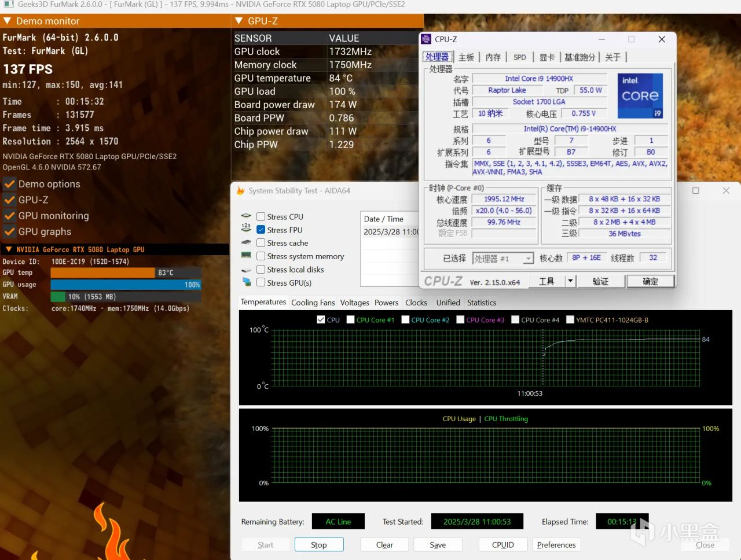Enable the Stress CPU checkbox

[x=261, y=217]
